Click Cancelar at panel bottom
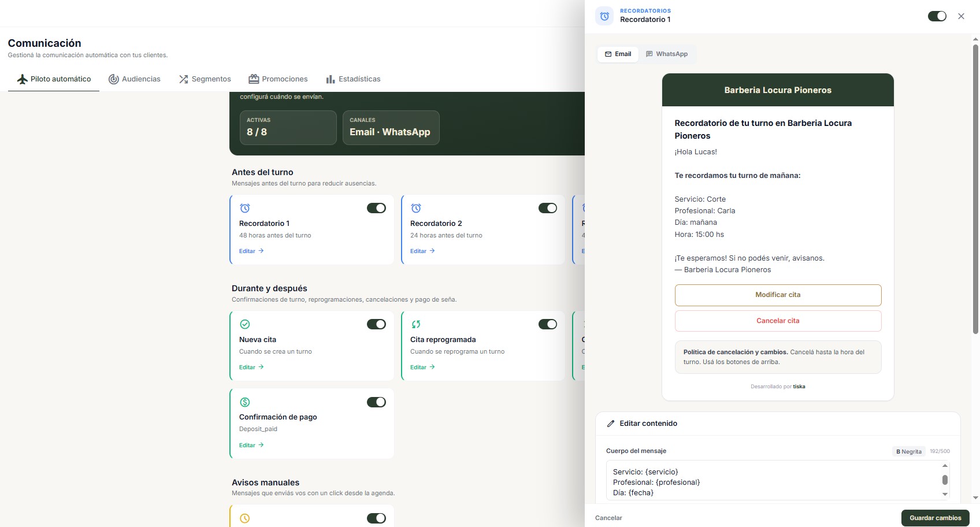The width and height of the screenshot is (980, 527). pos(608,518)
